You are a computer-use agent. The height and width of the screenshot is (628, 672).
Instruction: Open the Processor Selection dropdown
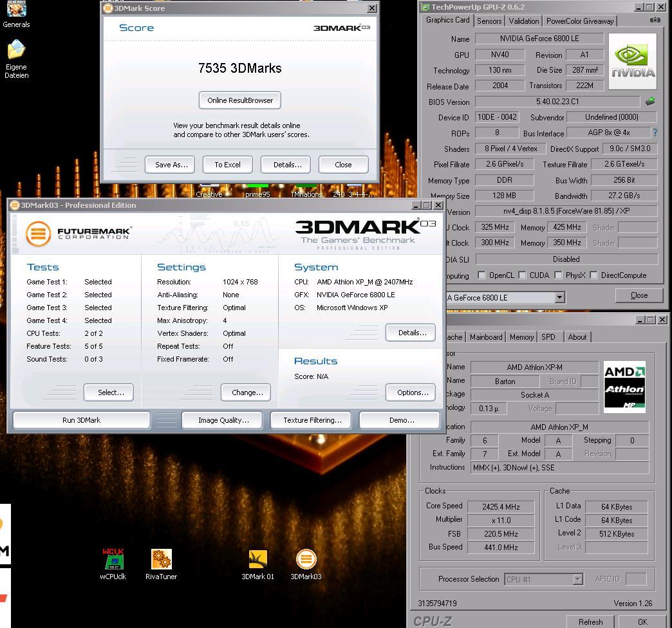point(578,579)
